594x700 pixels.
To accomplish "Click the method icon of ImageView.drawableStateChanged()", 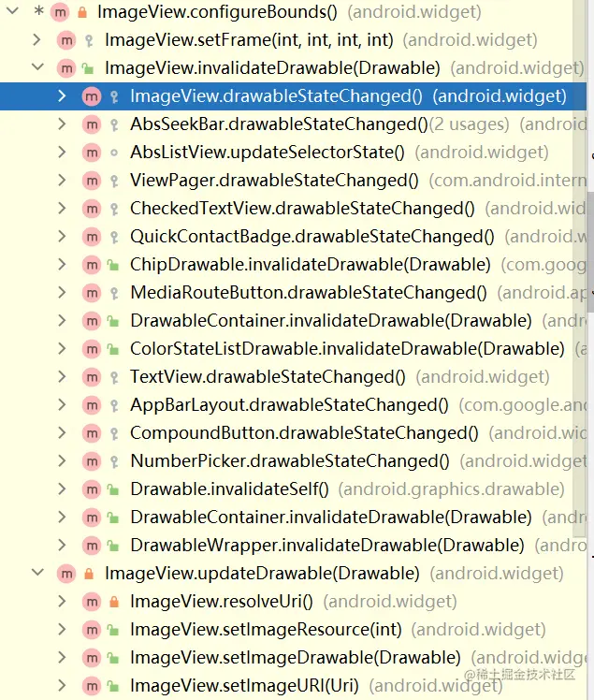I will click(x=92, y=96).
